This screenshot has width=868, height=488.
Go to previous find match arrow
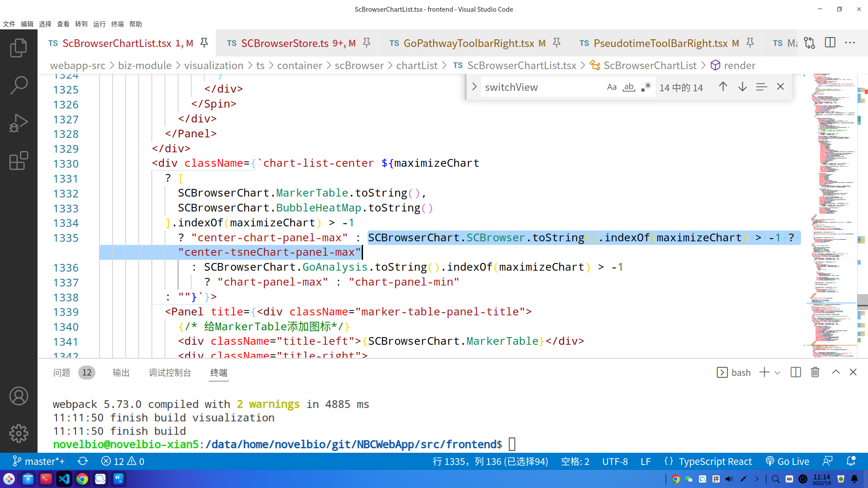[x=723, y=87]
